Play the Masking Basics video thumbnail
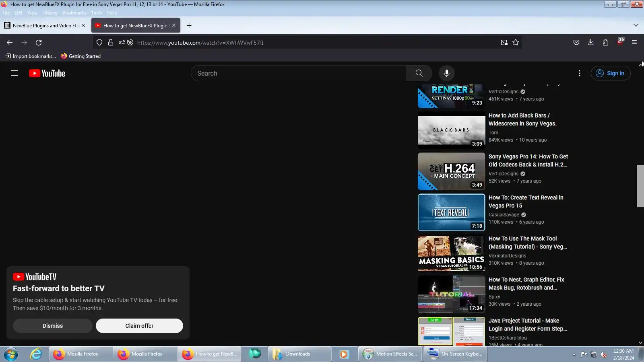This screenshot has height=362, width=644. [452, 253]
